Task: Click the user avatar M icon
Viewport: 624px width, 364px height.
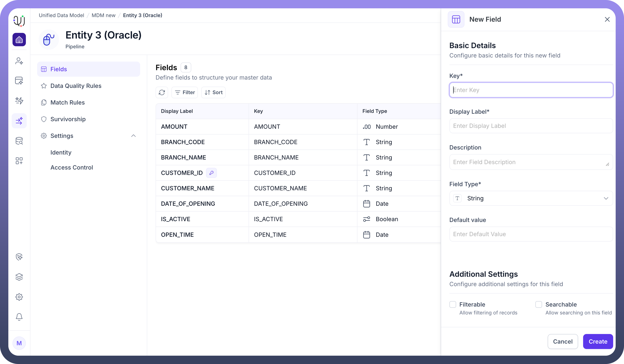Action: 19,343
